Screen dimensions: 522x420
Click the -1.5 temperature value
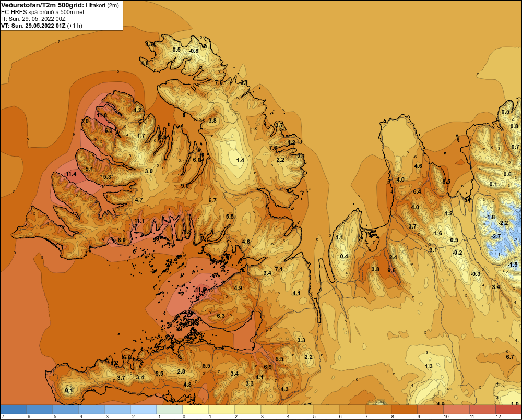513,265
